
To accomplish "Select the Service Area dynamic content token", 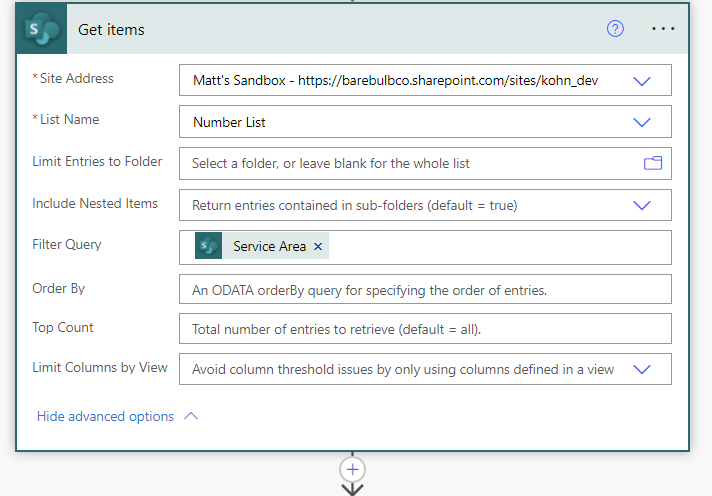I will tap(262, 246).
